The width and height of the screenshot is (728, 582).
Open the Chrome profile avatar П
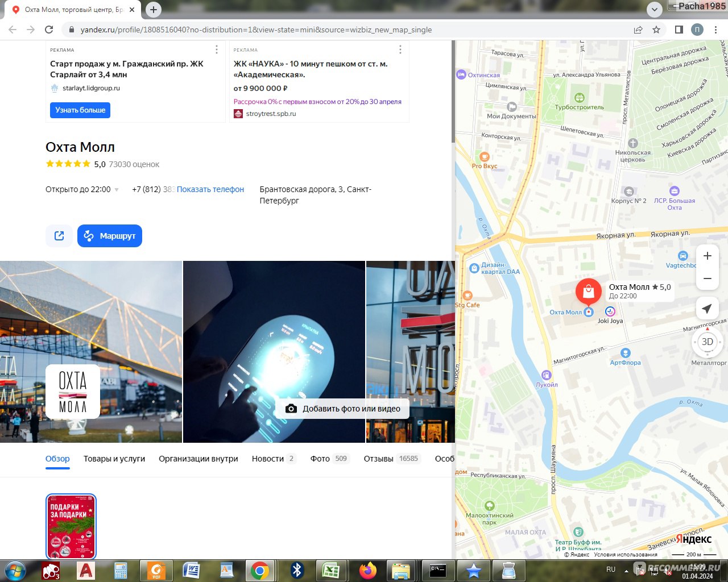click(697, 30)
